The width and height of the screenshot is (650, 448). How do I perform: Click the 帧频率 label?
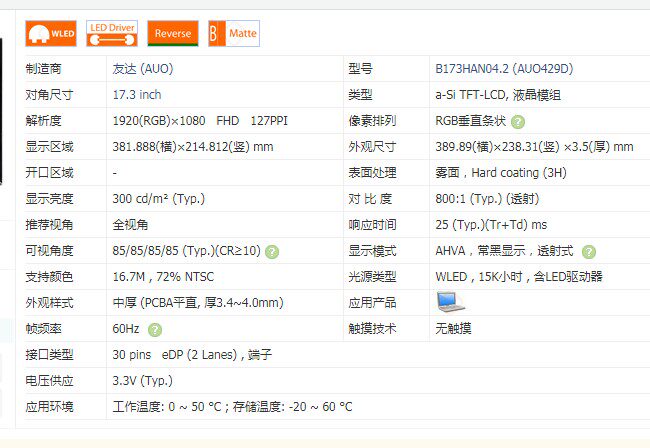click(x=44, y=329)
